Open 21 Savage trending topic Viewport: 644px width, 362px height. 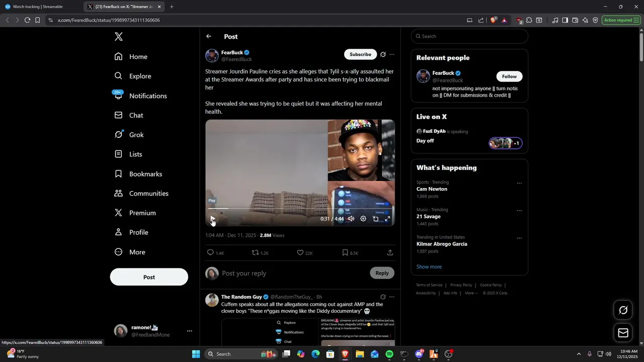click(428, 217)
